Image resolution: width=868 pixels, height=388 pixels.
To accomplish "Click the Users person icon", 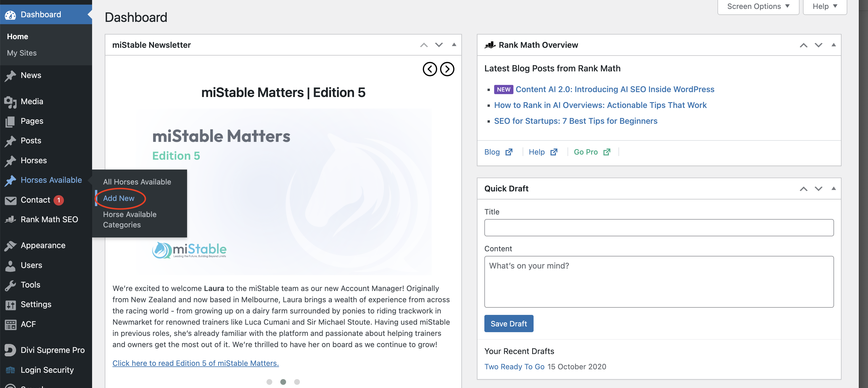I will tap(10, 266).
